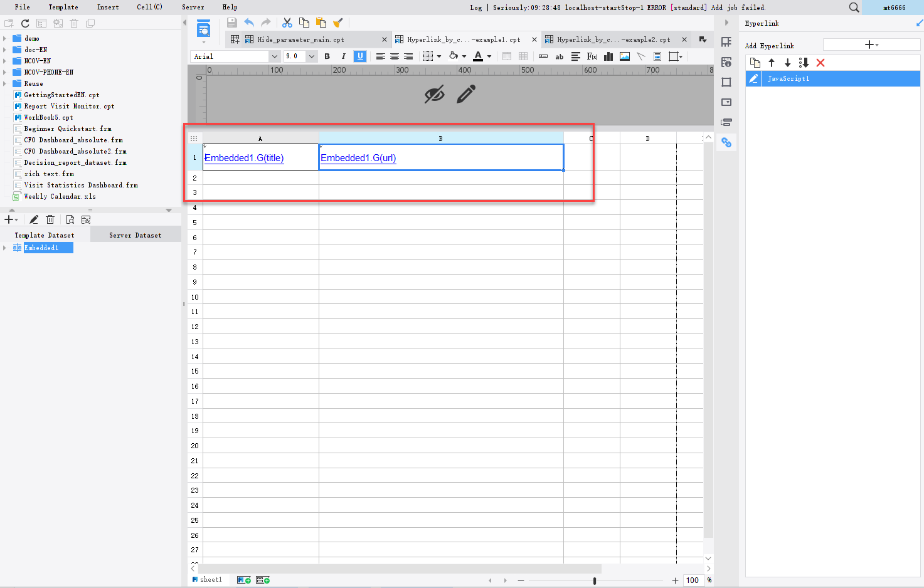Delete the selected dataset

[x=50, y=219]
